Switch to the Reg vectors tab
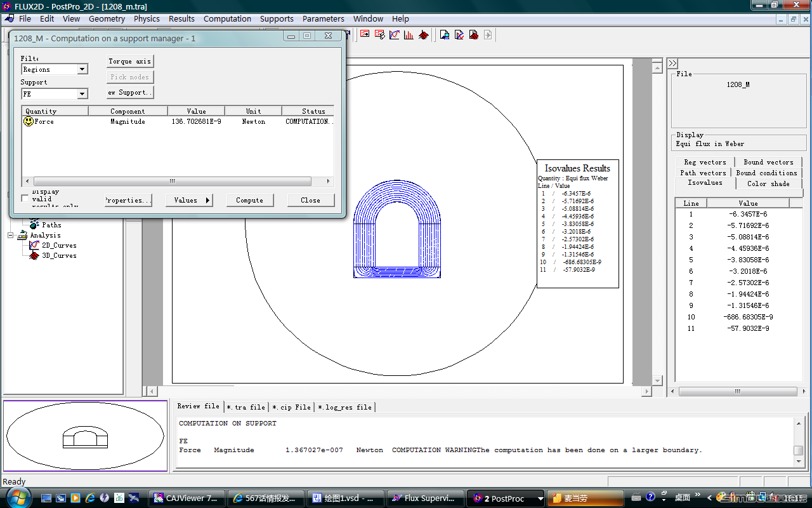 click(x=705, y=162)
